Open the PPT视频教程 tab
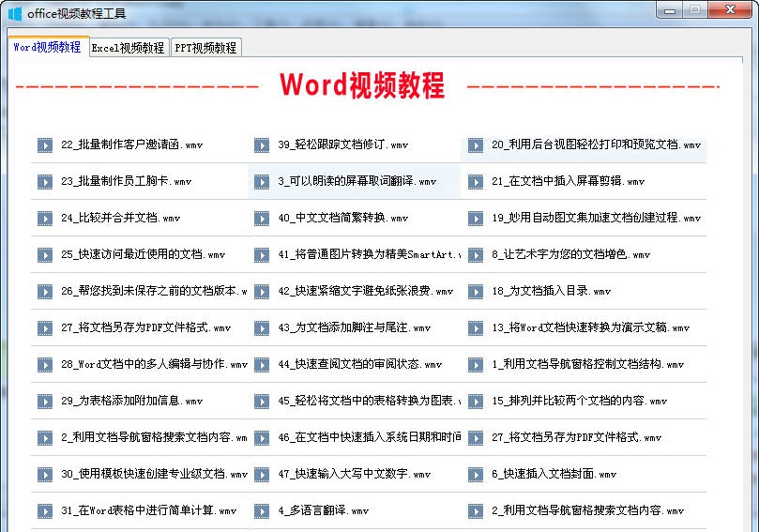Viewport: 759px width, 532px height. [205, 48]
